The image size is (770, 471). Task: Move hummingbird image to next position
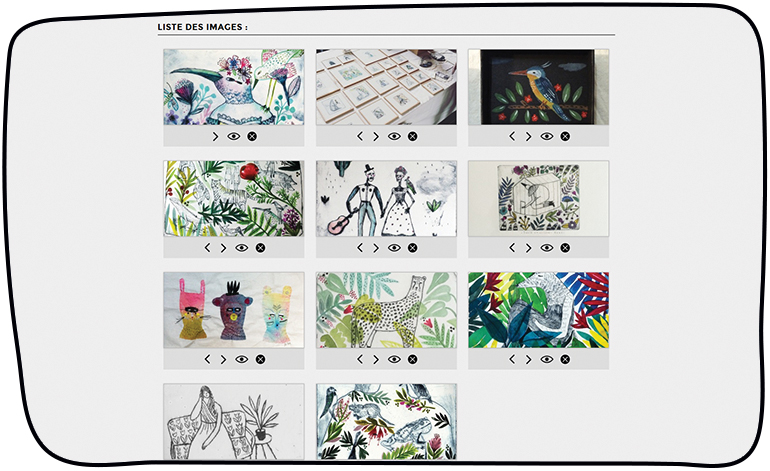click(215, 137)
